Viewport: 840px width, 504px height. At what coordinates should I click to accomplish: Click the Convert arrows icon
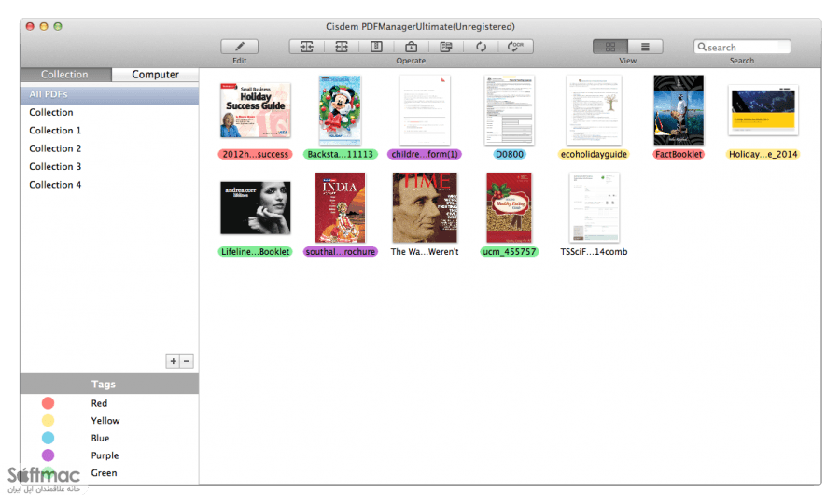click(x=481, y=47)
